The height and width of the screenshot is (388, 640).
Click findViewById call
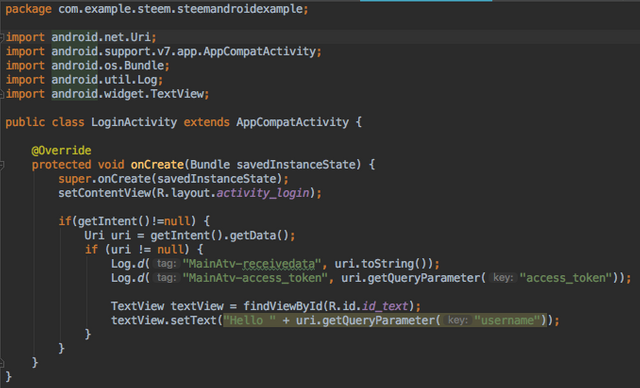click(283, 306)
